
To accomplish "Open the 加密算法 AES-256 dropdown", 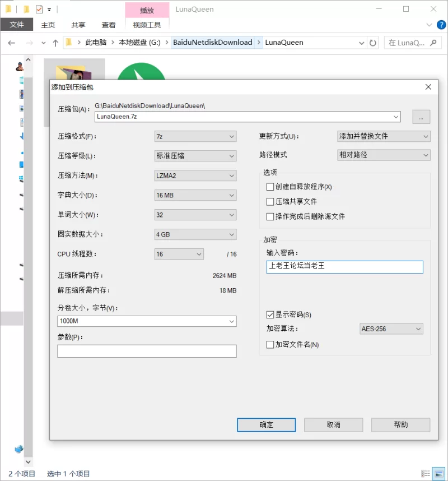I will click(391, 329).
